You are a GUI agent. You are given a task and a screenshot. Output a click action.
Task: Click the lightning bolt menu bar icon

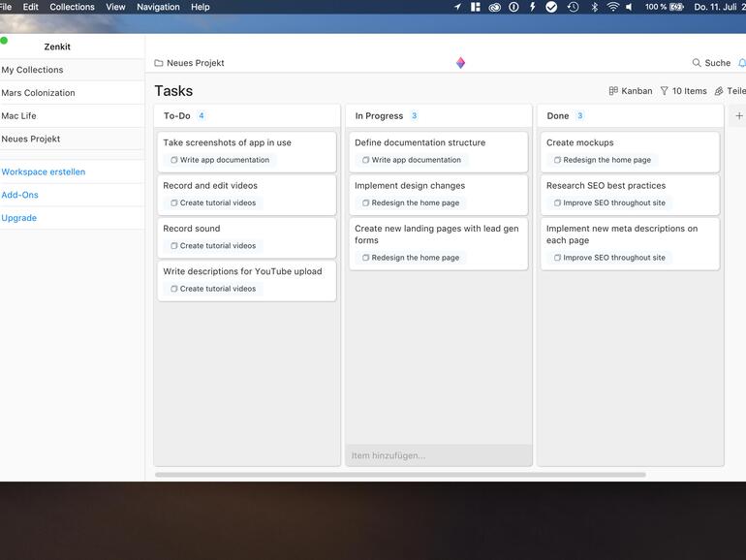[533, 7]
